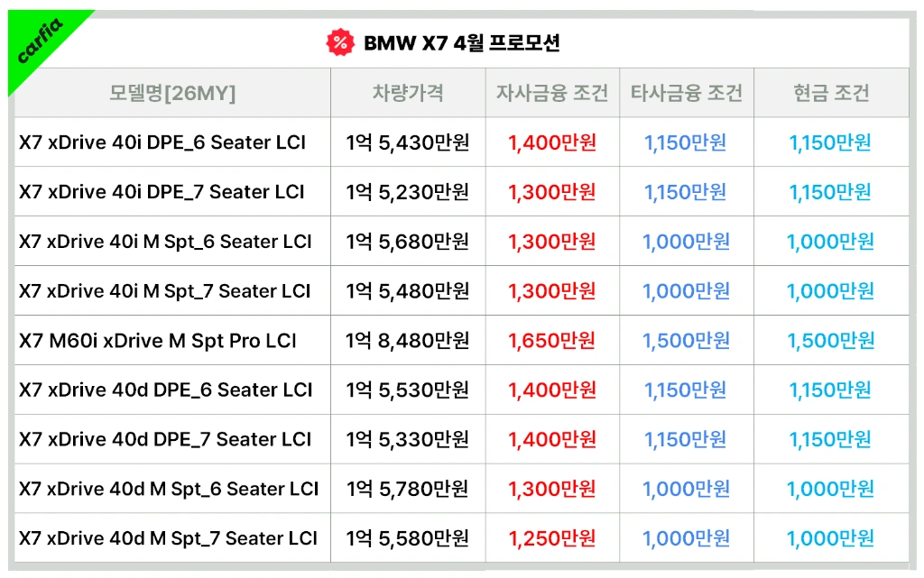Screen dimensions: 924x578
Task: Click 타사금융 '1,150만원' for 40i DPE_7 Seater
Action: pos(686,192)
